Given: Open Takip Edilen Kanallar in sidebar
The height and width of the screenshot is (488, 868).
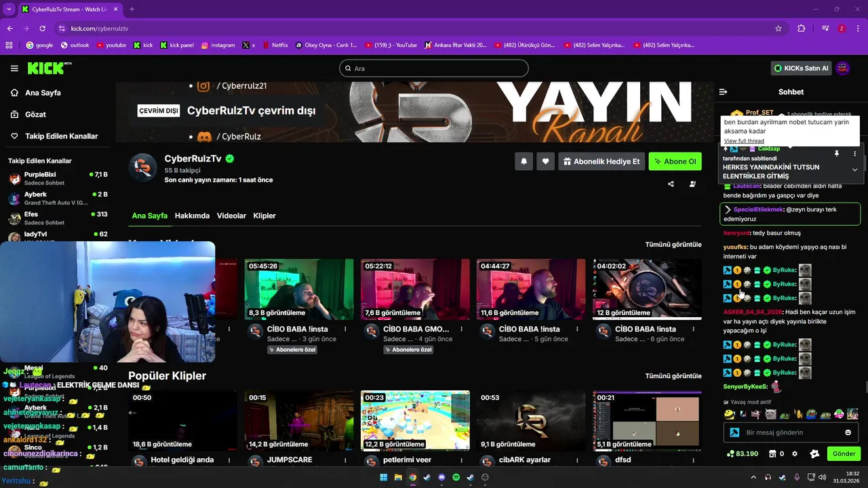Looking at the screenshot, I should (x=61, y=136).
